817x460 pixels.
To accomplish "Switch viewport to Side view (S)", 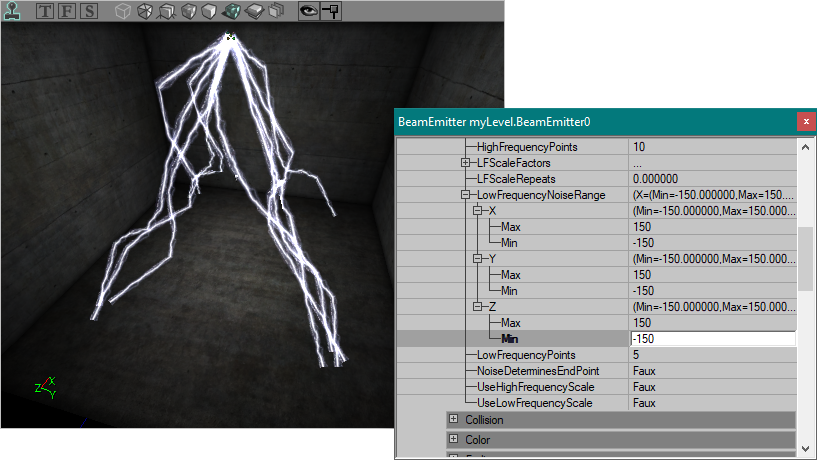I will [89, 11].
